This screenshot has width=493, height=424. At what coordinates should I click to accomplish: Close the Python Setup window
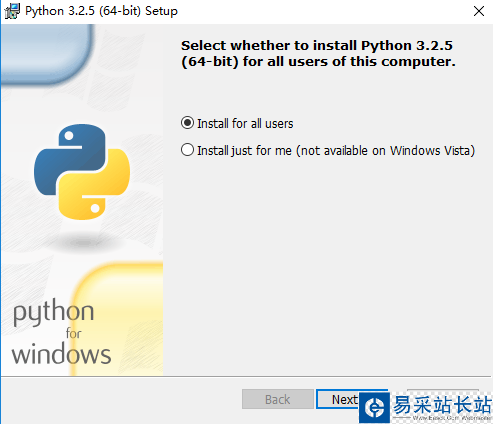479,11
